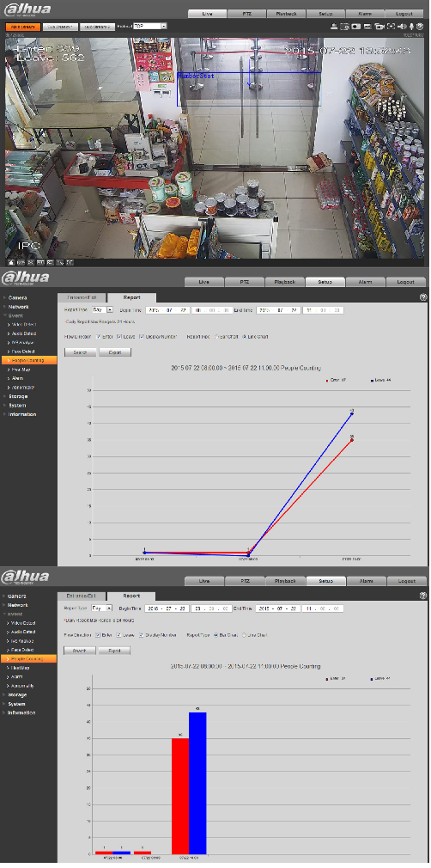Start recording with the camcorder icon
This screenshot has width=431, height=868.
(x=379, y=26)
